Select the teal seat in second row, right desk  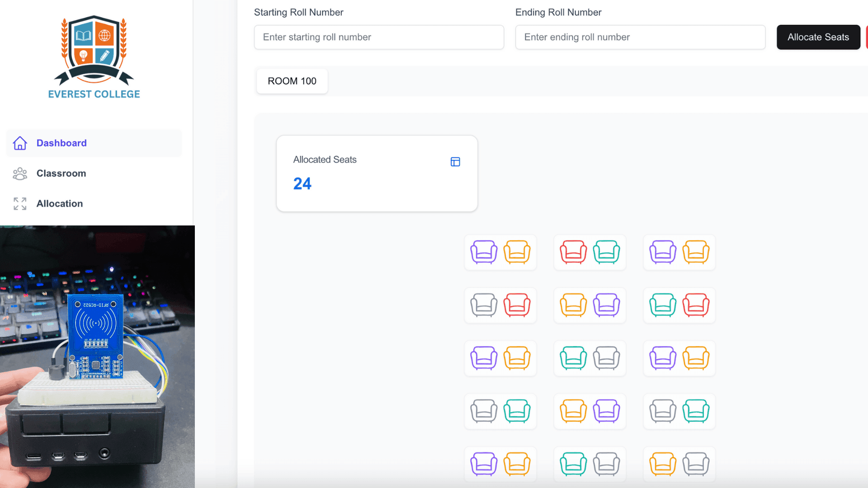point(663,305)
